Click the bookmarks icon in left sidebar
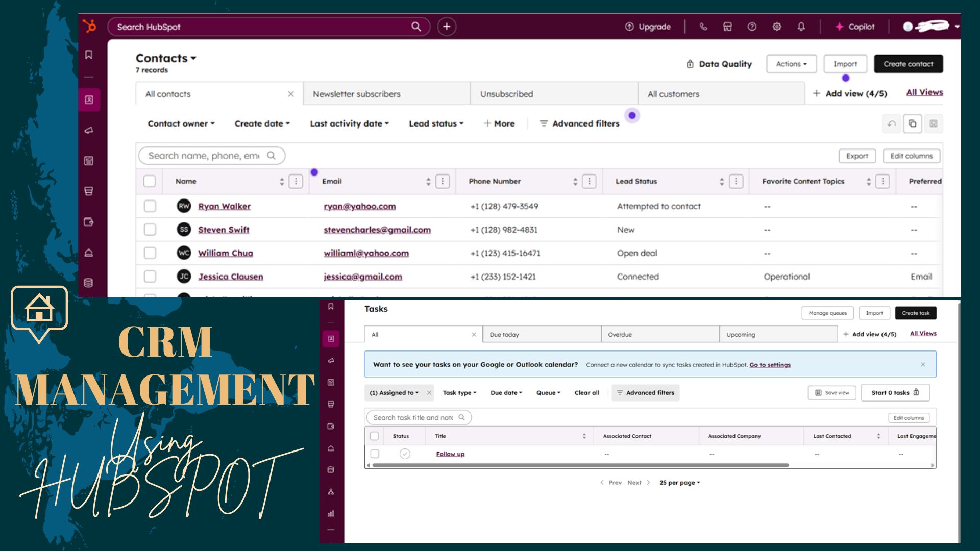The image size is (980, 551). coord(89,55)
